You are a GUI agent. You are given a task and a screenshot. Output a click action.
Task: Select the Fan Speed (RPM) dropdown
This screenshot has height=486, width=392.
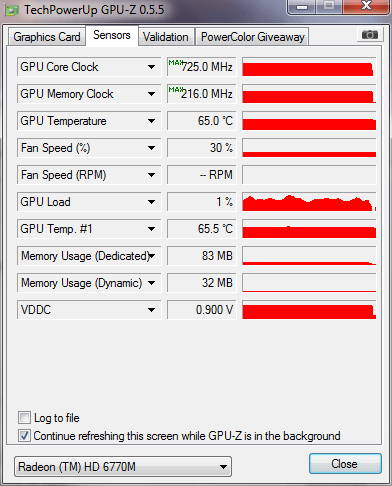point(89,175)
